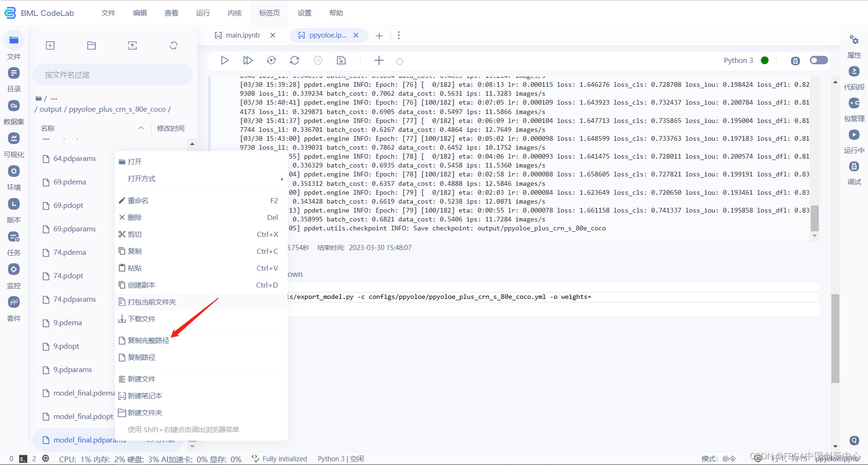Screen dimensions: 868x465
Task: Open the tab bar more options dots
Action: 399,35
